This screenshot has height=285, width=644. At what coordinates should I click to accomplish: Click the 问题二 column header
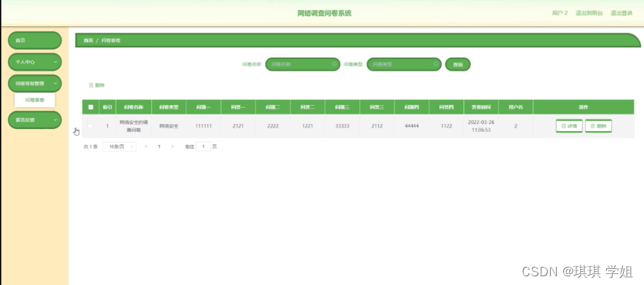pyautogui.click(x=273, y=107)
